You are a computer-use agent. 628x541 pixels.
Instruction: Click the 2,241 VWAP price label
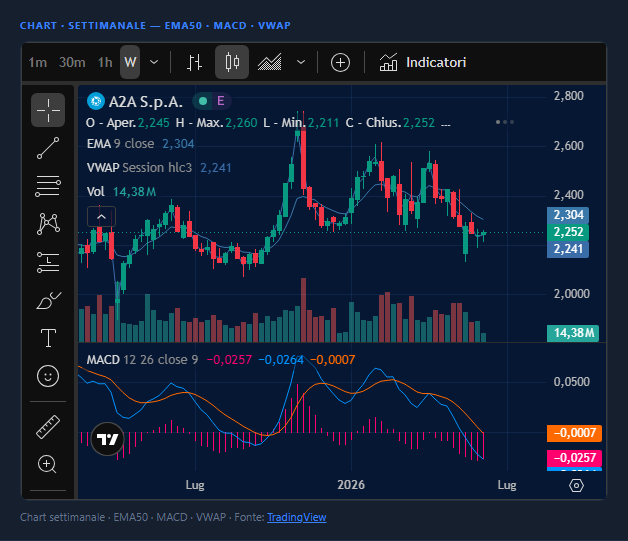point(568,249)
